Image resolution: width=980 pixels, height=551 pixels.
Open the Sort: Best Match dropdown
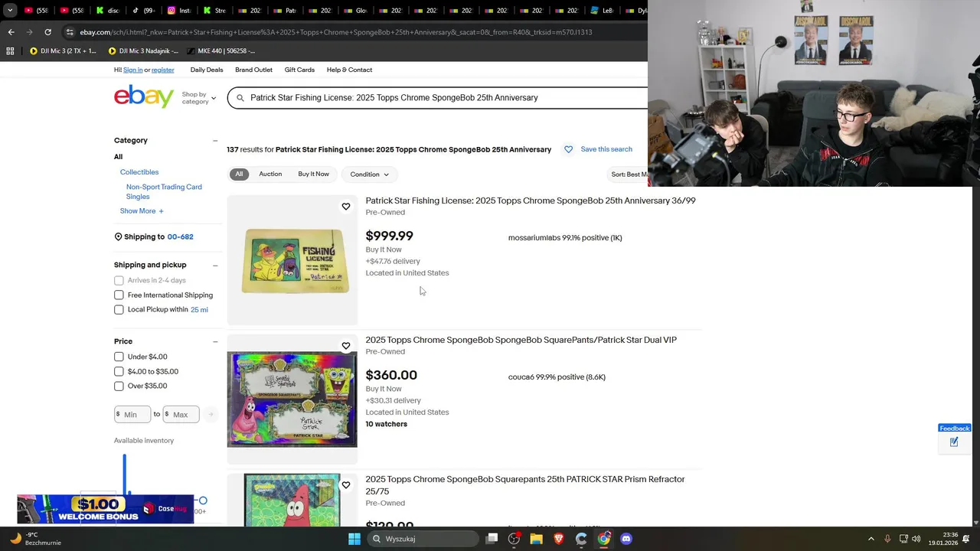click(628, 174)
